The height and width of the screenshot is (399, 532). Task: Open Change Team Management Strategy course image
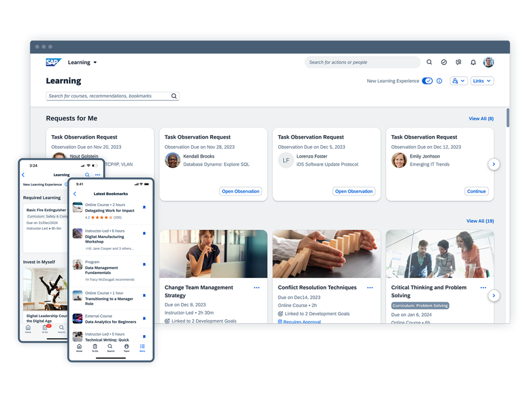tap(213, 254)
